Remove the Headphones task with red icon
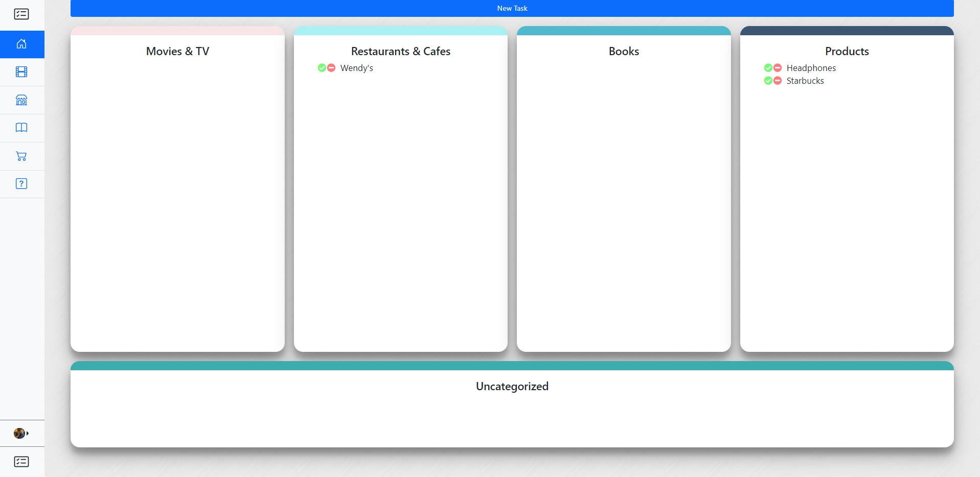This screenshot has width=980, height=477. 777,67
